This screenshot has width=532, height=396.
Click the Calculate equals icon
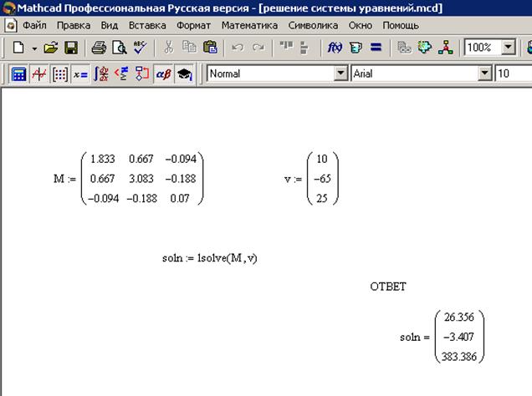(376, 48)
